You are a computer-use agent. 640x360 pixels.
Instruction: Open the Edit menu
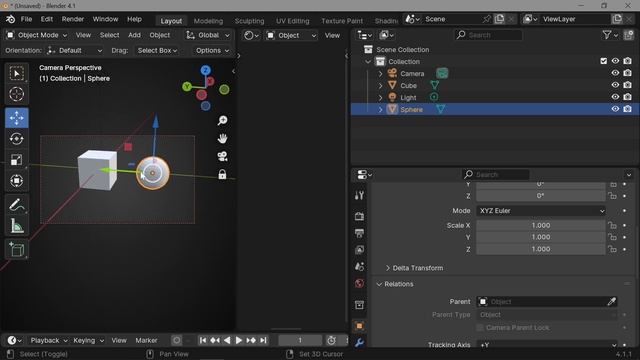point(47,19)
